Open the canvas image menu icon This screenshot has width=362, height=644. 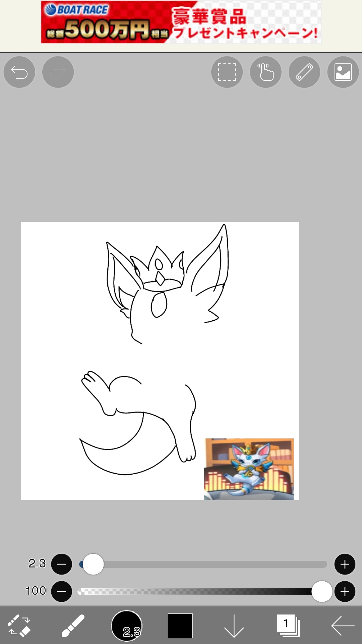tap(343, 72)
